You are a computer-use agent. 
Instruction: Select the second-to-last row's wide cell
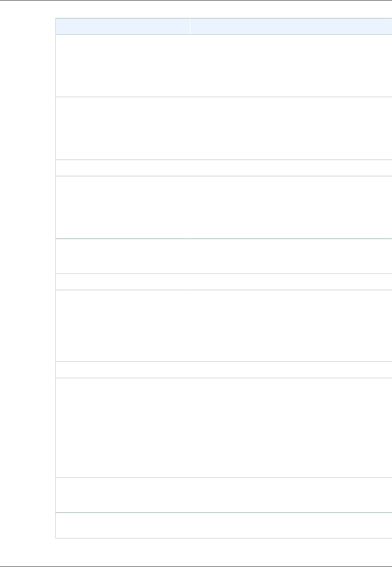pos(291,495)
